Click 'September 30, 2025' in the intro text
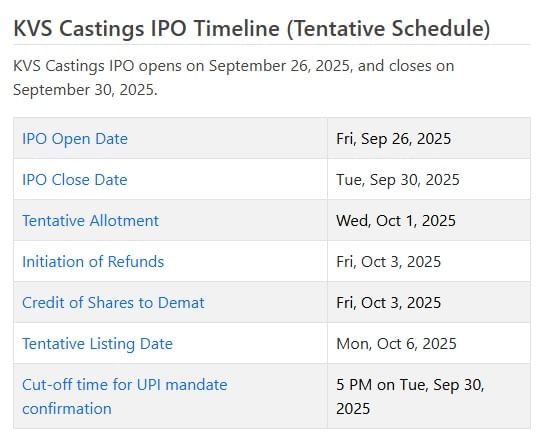Viewport: 541px width, 442px height. [x=85, y=90]
